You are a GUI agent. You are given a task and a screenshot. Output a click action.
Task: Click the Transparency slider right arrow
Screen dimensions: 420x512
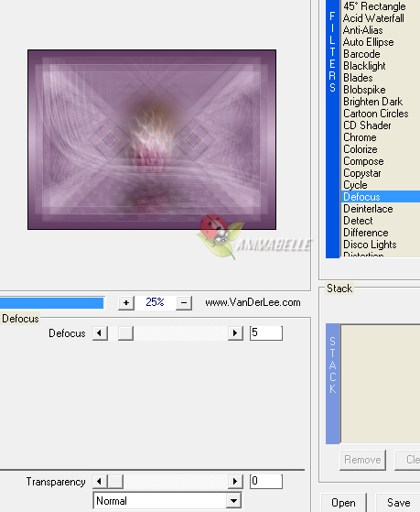click(235, 482)
